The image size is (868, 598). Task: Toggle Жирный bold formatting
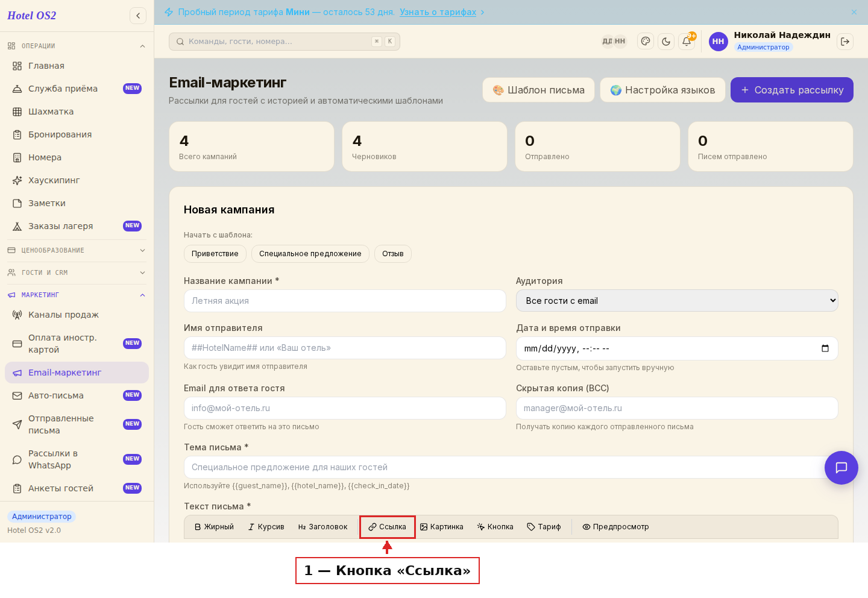click(214, 527)
